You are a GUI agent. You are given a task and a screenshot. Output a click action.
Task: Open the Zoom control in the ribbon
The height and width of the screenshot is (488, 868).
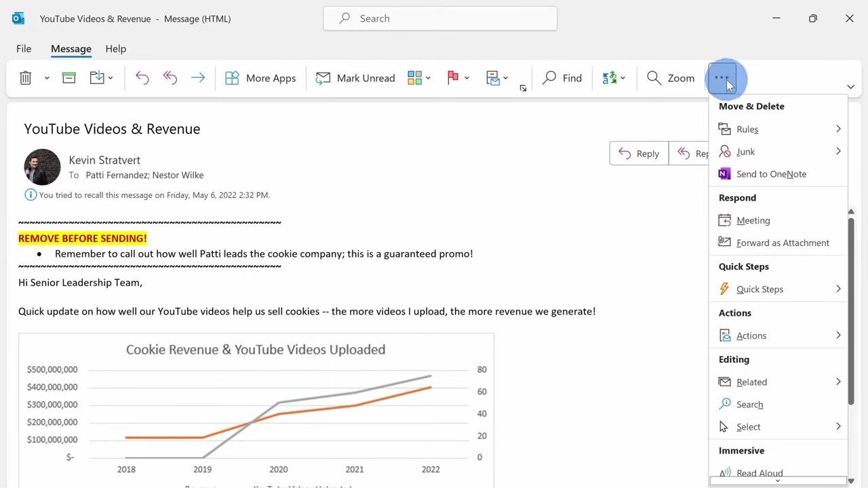[670, 78]
